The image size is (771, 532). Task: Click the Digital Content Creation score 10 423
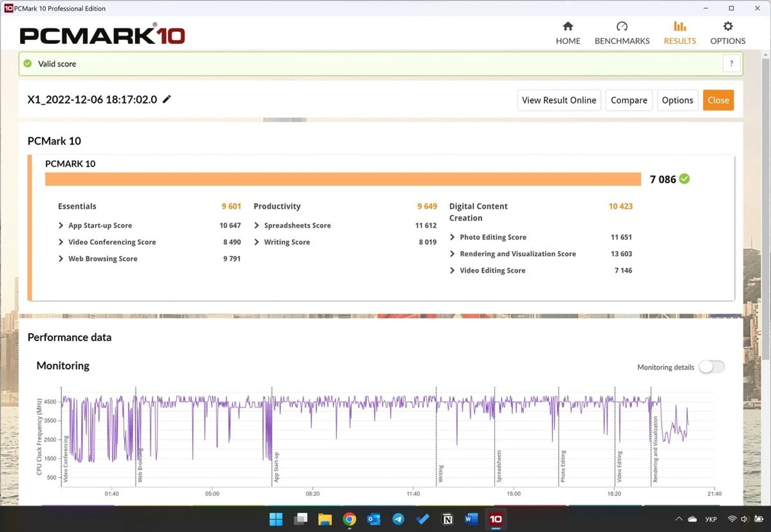(620, 206)
